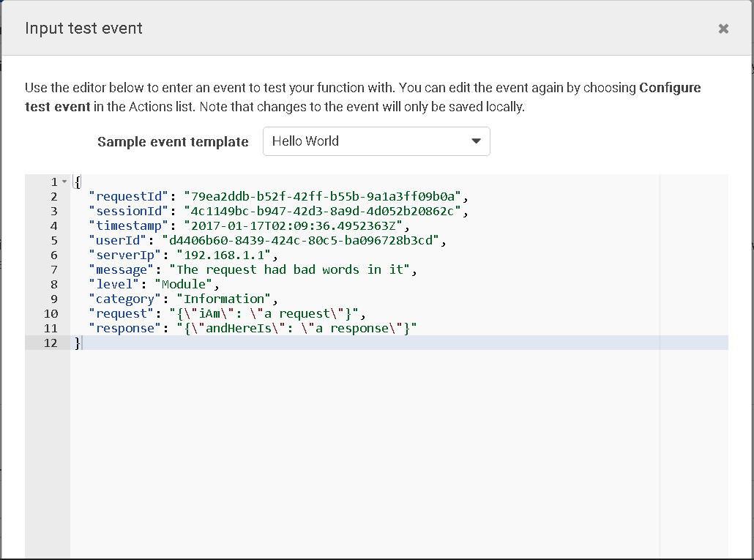Collapse the JSON block fold arrow on line 1

pyautogui.click(x=64, y=182)
